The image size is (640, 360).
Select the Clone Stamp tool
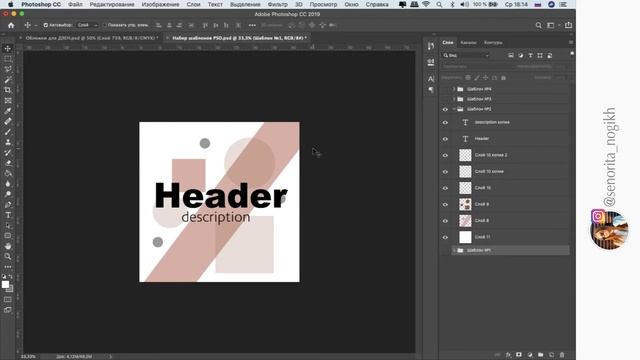[8, 142]
